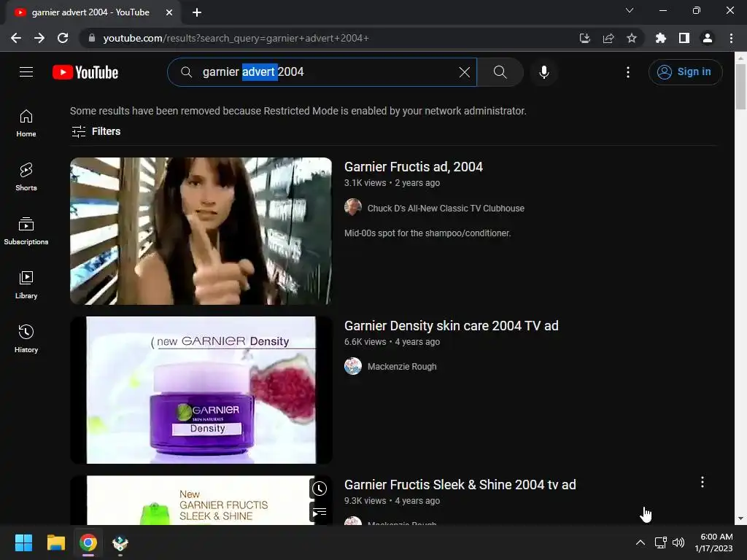The height and width of the screenshot is (560, 747).
Task: Open the YouTube guide hamburger menu
Action: point(26,72)
